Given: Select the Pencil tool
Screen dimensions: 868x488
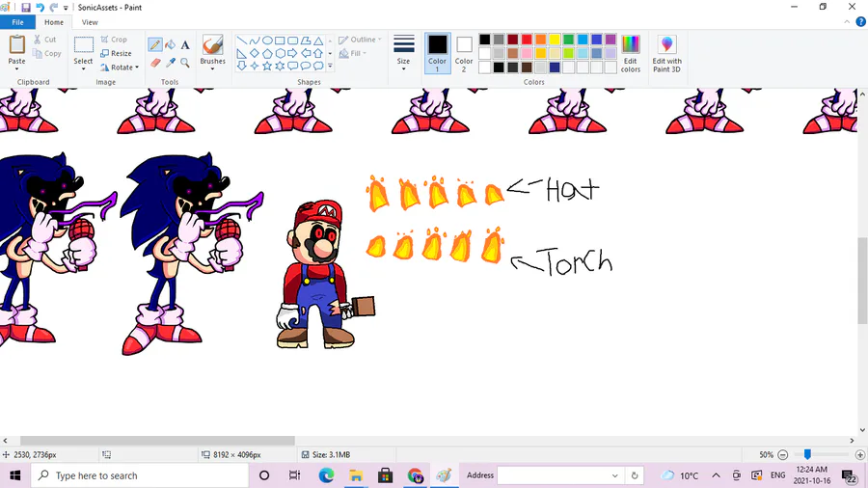Looking at the screenshot, I should pos(155,44).
